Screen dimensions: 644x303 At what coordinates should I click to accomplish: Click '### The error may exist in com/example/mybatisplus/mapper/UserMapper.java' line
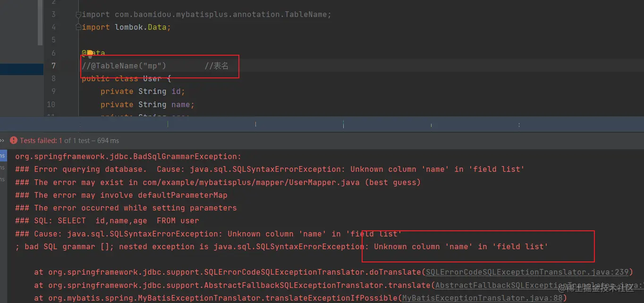point(218,182)
